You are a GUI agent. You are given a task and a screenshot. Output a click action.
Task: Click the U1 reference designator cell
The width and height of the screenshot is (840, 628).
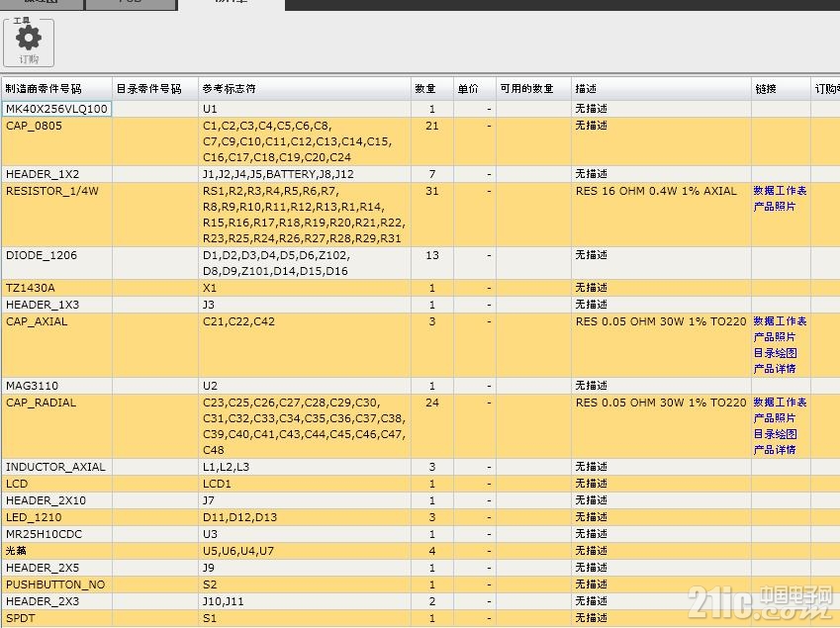pos(305,109)
